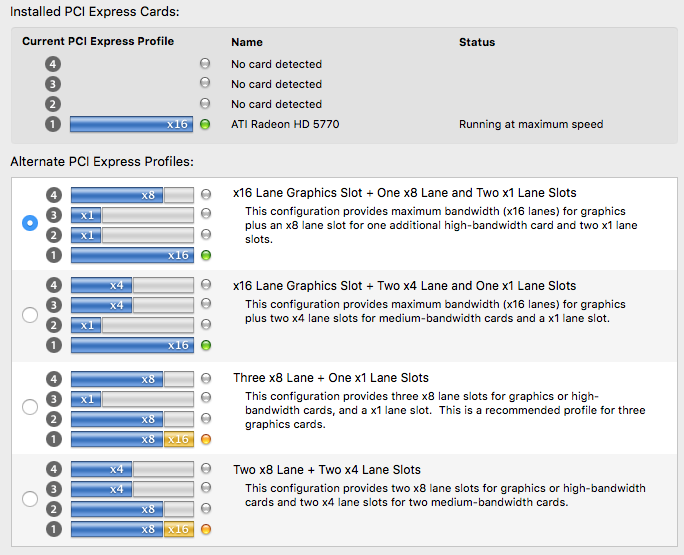The width and height of the screenshot is (684, 555).
Task: Click the gray status light for slot 3
Action: click(205, 84)
